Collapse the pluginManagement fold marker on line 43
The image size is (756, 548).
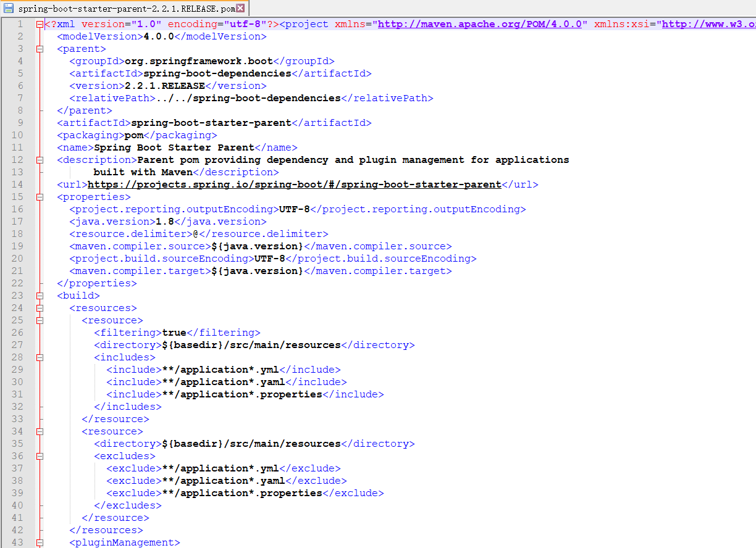click(x=40, y=542)
